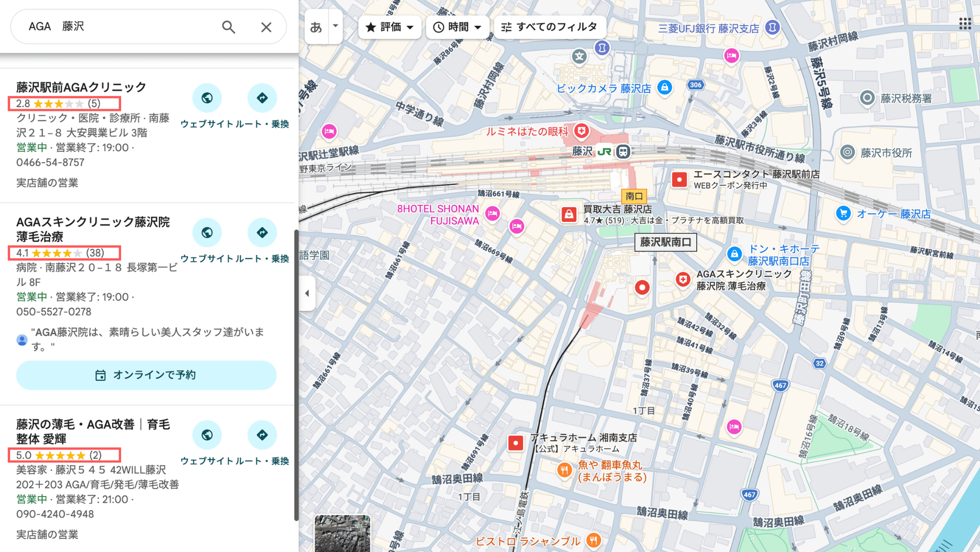Screen dimensions: 980x552
Task: Click the ビストロ ラシャンブル restaurant pin
Action: click(593, 541)
